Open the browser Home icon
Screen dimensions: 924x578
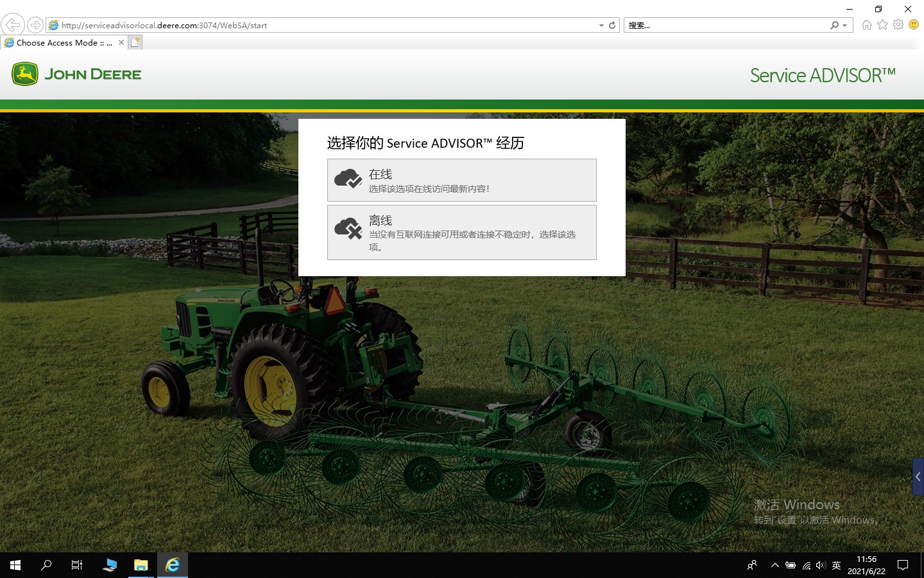[867, 25]
